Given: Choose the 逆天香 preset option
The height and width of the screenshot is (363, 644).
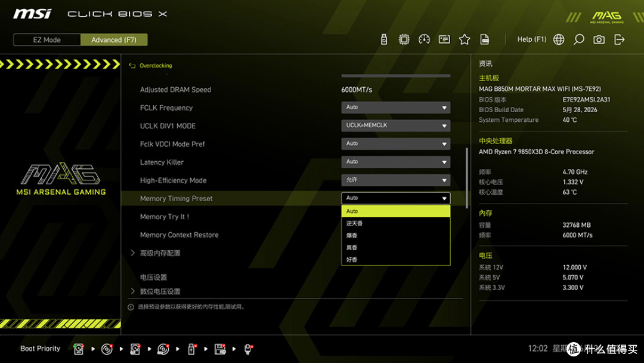Looking at the screenshot, I should 395,223.
